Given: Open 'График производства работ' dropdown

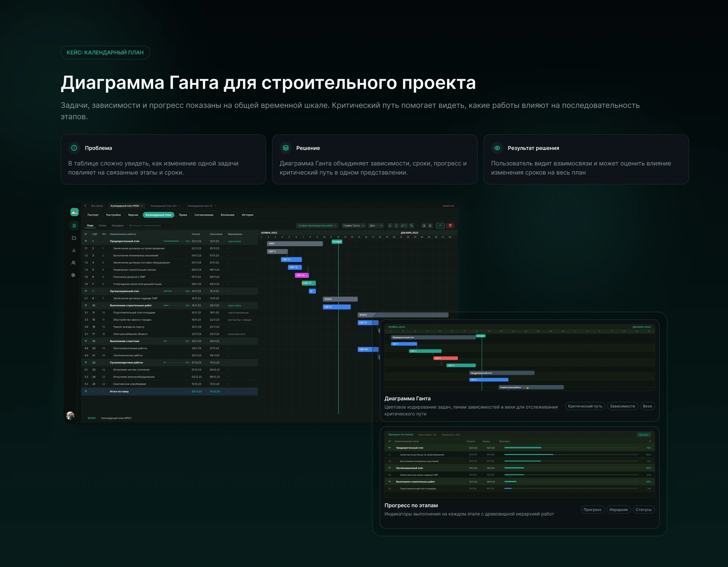Looking at the screenshot, I should point(317,226).
